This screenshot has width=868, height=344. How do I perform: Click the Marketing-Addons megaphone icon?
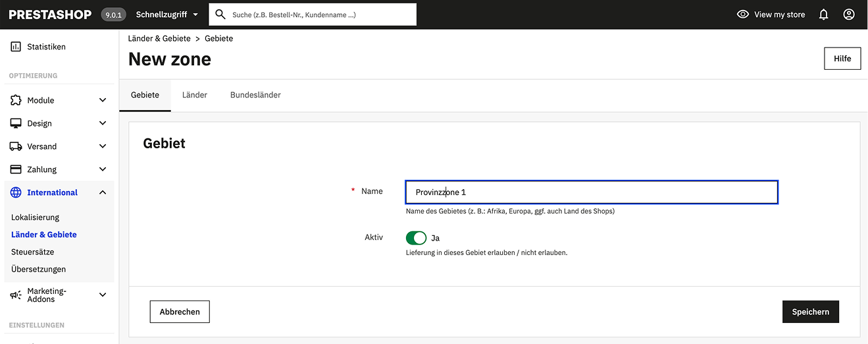pos(16,295)
